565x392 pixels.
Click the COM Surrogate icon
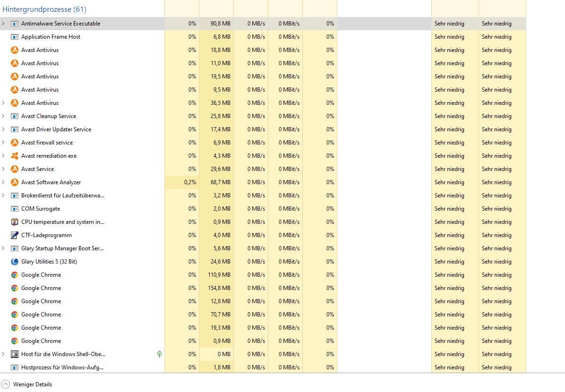click(15, 209)
